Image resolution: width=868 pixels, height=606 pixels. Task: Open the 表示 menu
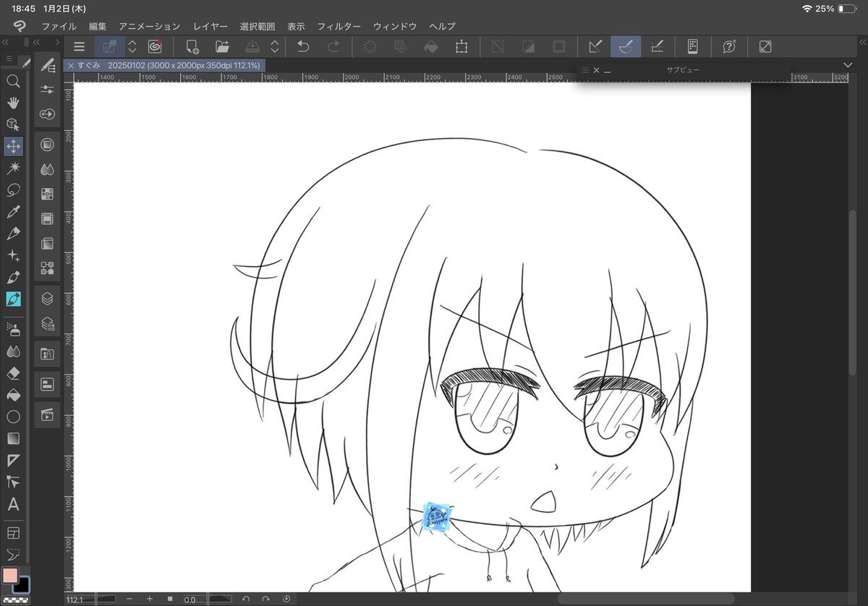click(296, 26)
